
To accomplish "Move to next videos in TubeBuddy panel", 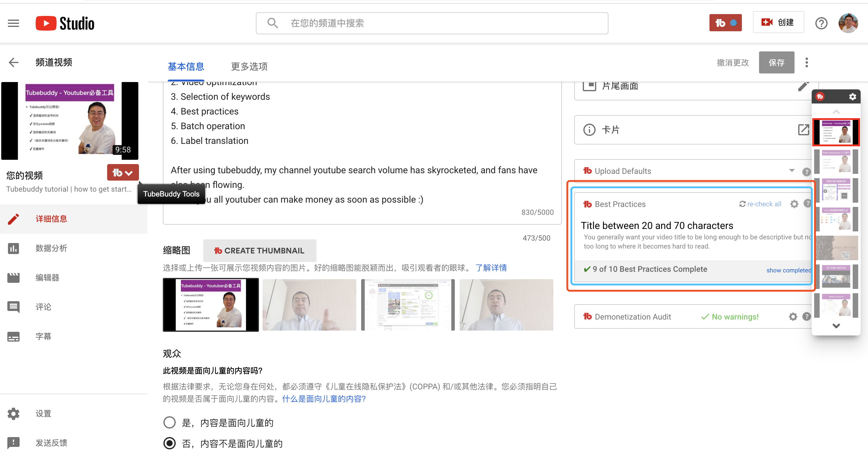I will click(836, 326).
